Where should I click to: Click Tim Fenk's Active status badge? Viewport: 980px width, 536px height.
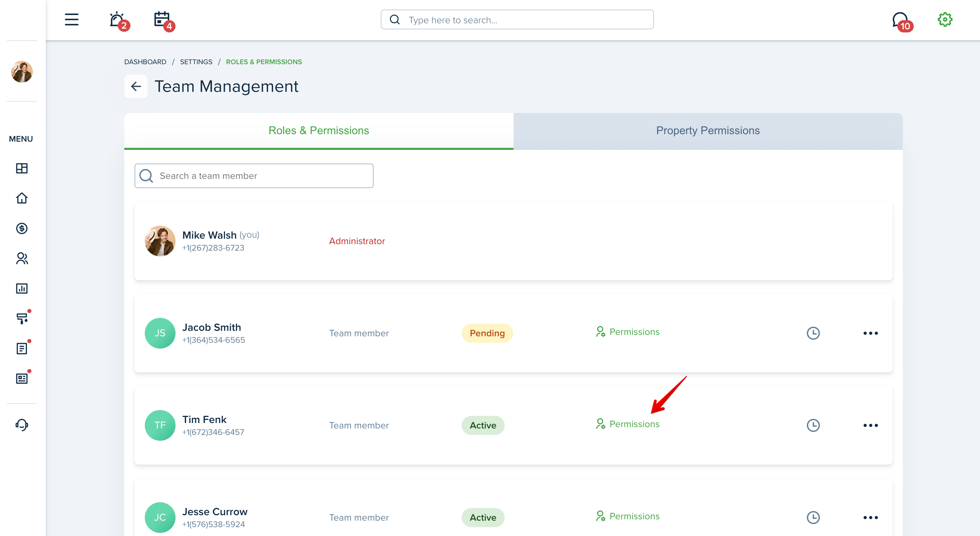(x=483, y=425)
